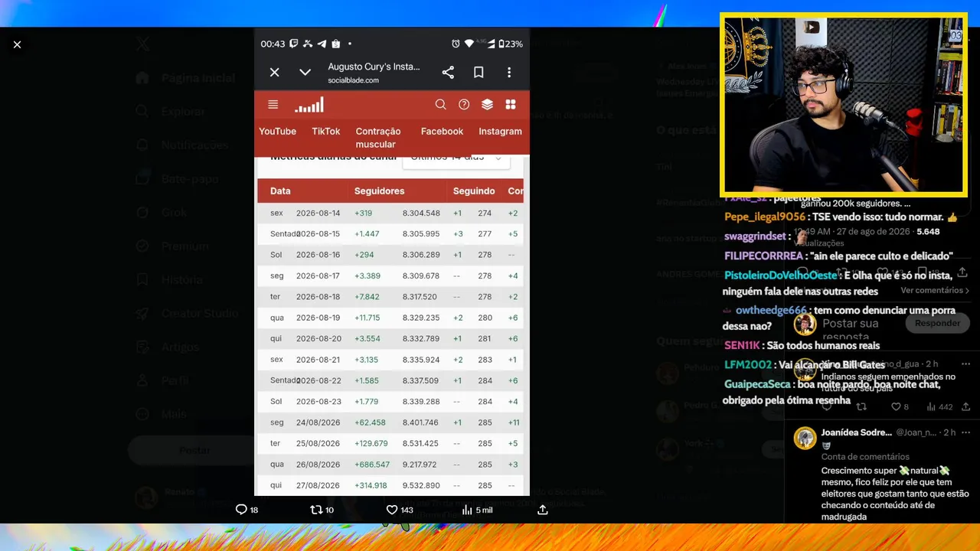
Task: Open the three-dot menu in the phone browser
Action: (509, 72)
